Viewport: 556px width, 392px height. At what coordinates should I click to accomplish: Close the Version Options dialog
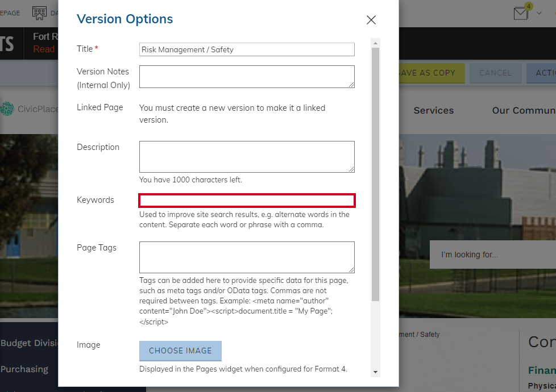pyautogui.click(x=371, y=20)
